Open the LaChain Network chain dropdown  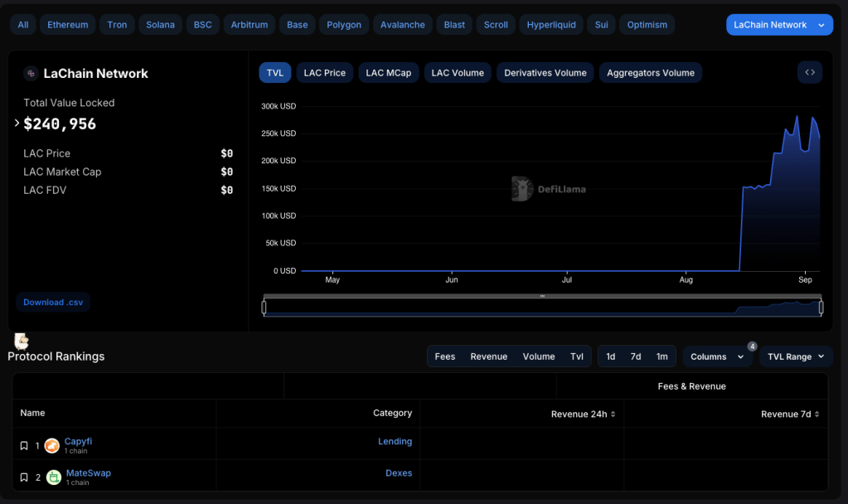coord(779,25)
